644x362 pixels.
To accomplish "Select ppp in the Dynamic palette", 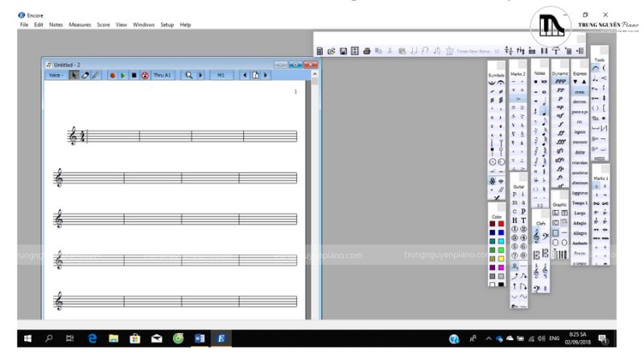I will point(560,81).
